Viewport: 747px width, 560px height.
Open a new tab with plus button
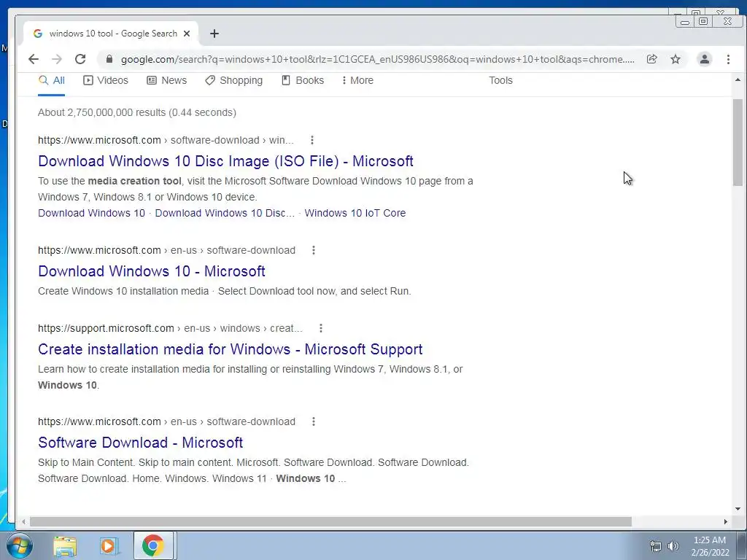(x=214, y=34)
